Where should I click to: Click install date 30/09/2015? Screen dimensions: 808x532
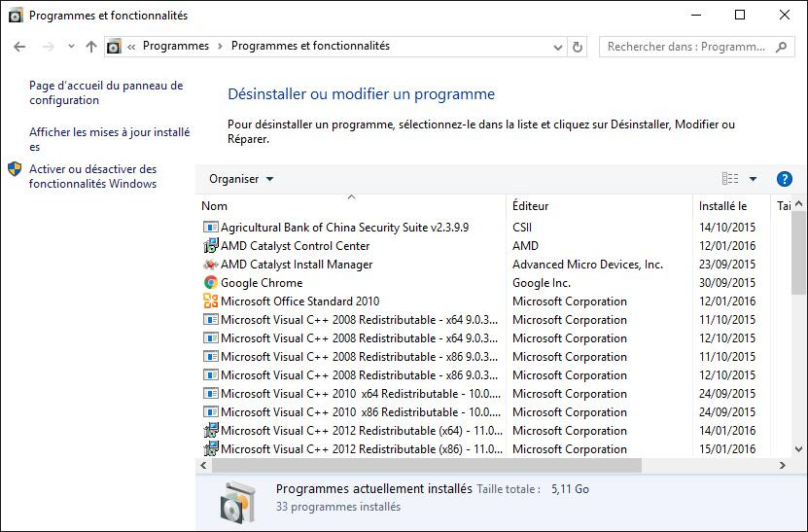[727, 282]
